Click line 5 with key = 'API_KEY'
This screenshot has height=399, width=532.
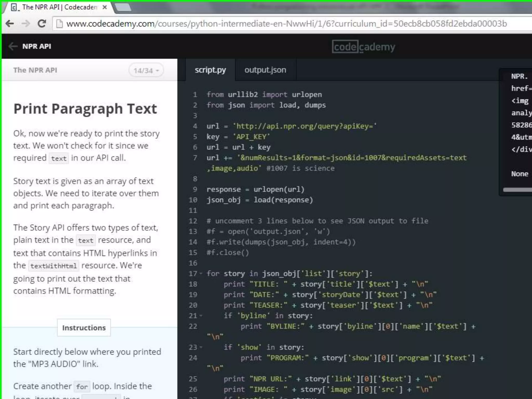[x=238, y=137]
